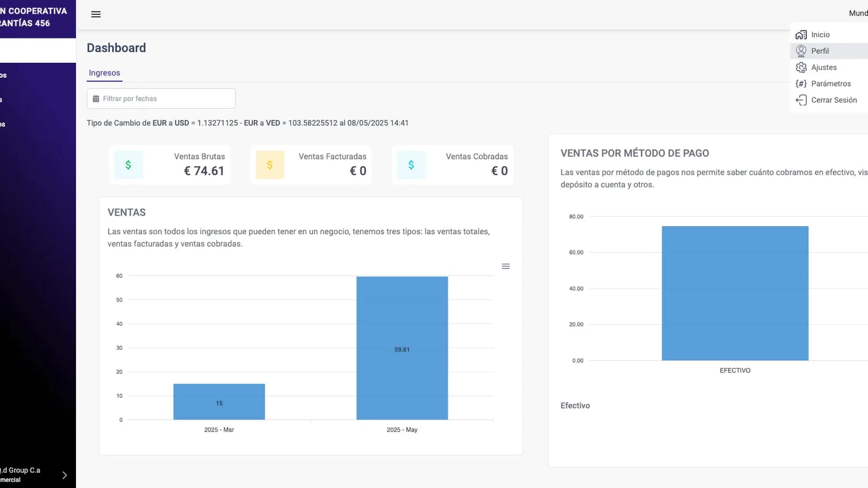Click the 2025 - Mar axis label
The image size is (868, 488).
click(x=219, y=429)
